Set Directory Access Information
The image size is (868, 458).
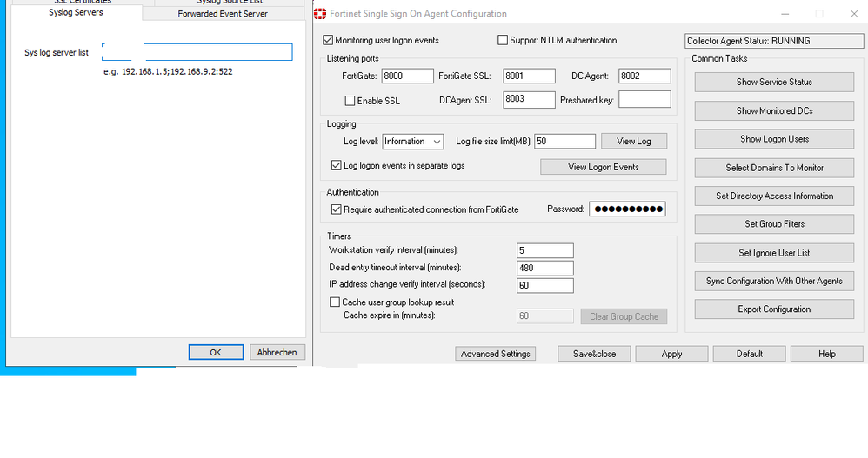click(774, 196)
